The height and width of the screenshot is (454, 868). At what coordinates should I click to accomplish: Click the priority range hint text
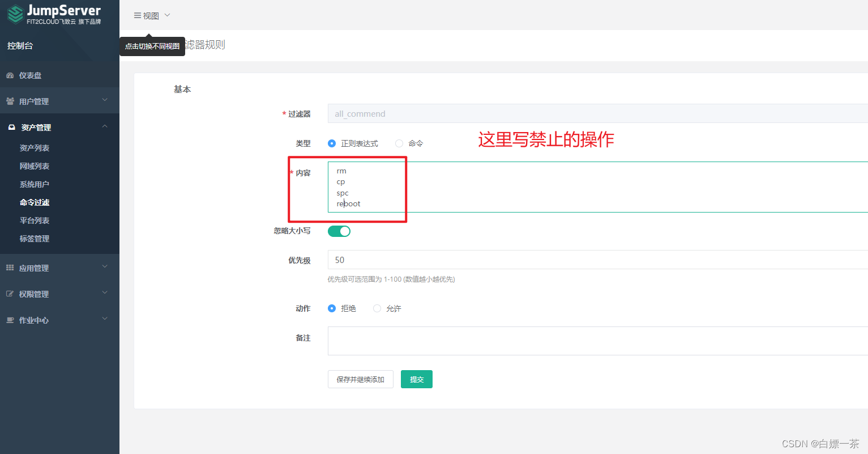tap(391, 279)
